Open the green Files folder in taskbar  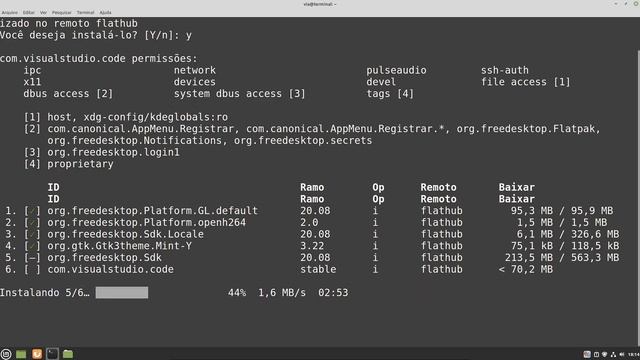68,354
